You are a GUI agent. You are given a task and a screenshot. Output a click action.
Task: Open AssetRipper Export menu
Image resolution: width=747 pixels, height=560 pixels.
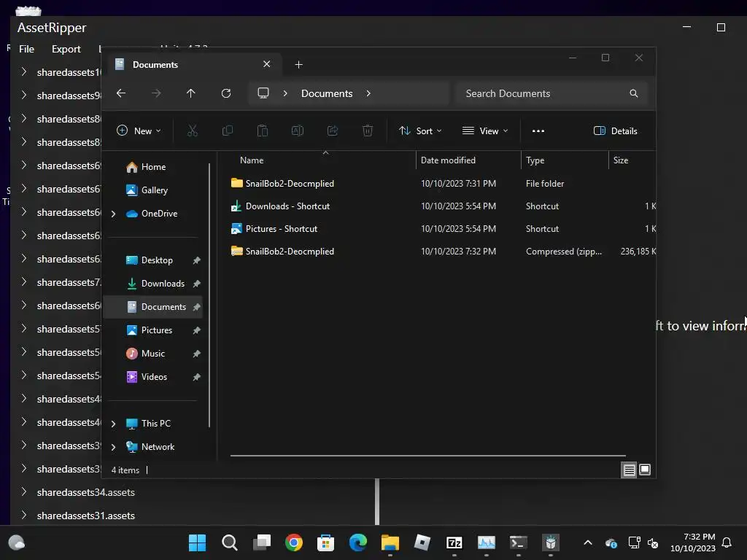point(66,49)
